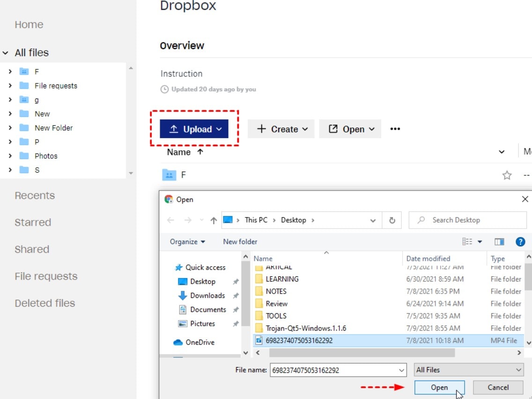
Task: Click This PC in the address path
Action: (x=256, y=220)
